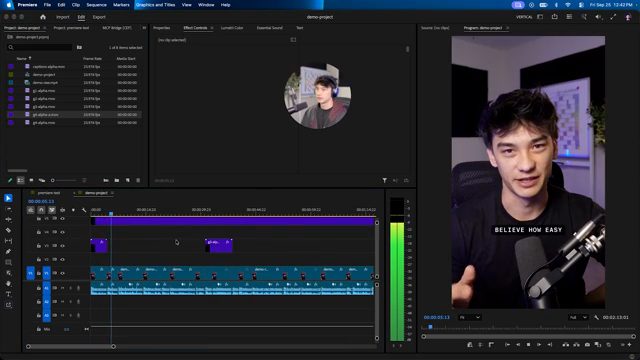Viewport: 640px width, 360px height.
Task: Open Graphics and Titles menu
Action: 156,5
